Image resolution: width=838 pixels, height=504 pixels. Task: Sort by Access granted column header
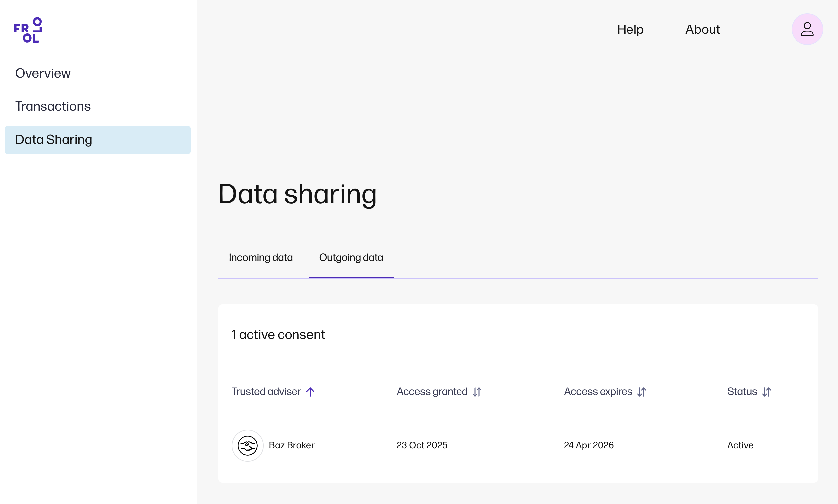click(432, 392)
